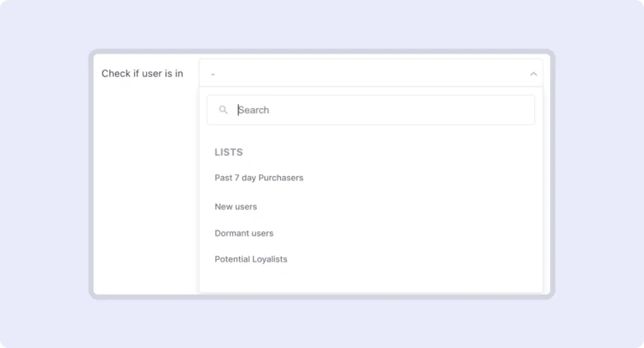Check if user is in Potential Loyalists
Screen dimensions: 644x348
[251, 259]
